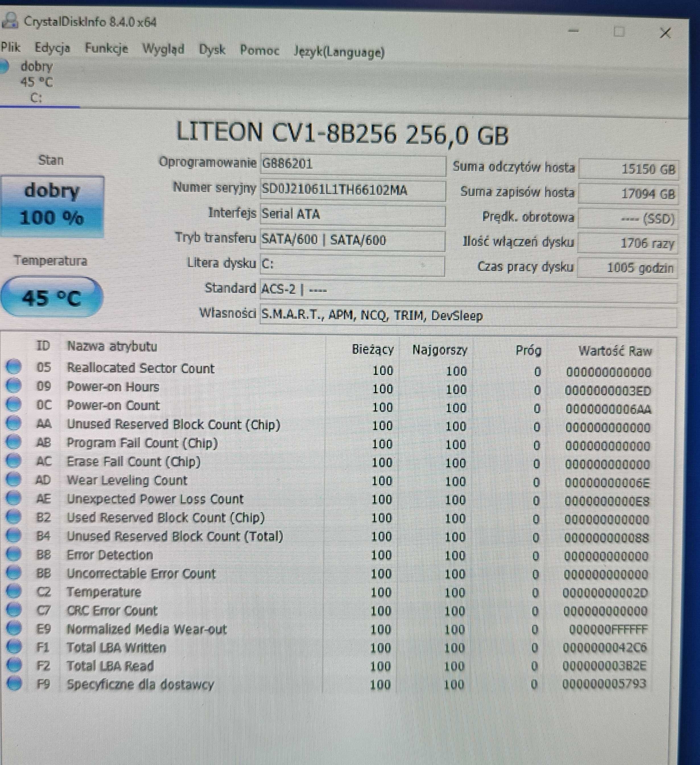Image resolution: width=700 pixels, height=765 pixels.
Task: Click the Prędk. obrotowa value (SSD)
Action: point(629,219)
